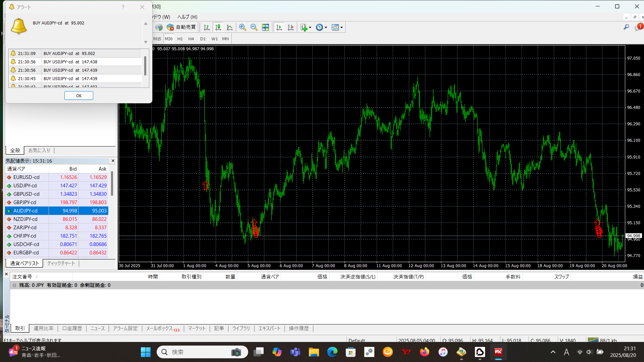Viewport: 644px width, 362px height.
Task: Open the periodicity clock dropdown arrow
Action: point(326,27)
